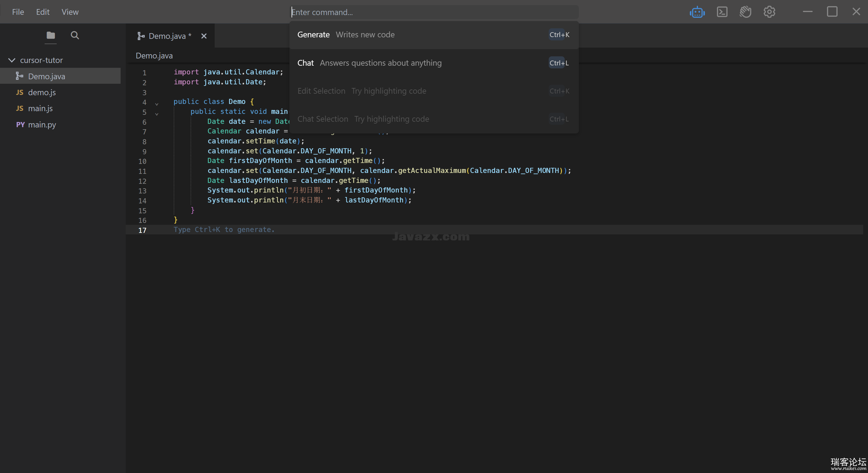The height and width of the screenshot is (473, 868).
Task: Click line number 1 in the gutter
Action: click(x=144, y=73)
